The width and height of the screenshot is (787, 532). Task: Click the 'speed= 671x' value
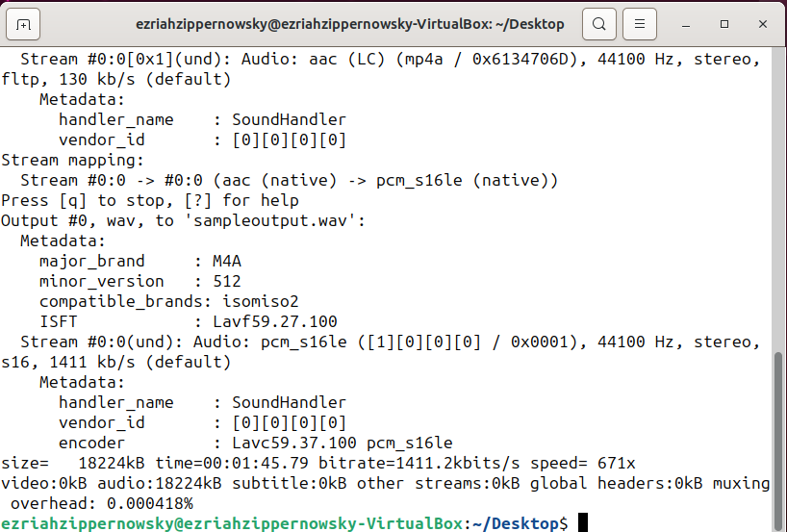pos(583,463)
